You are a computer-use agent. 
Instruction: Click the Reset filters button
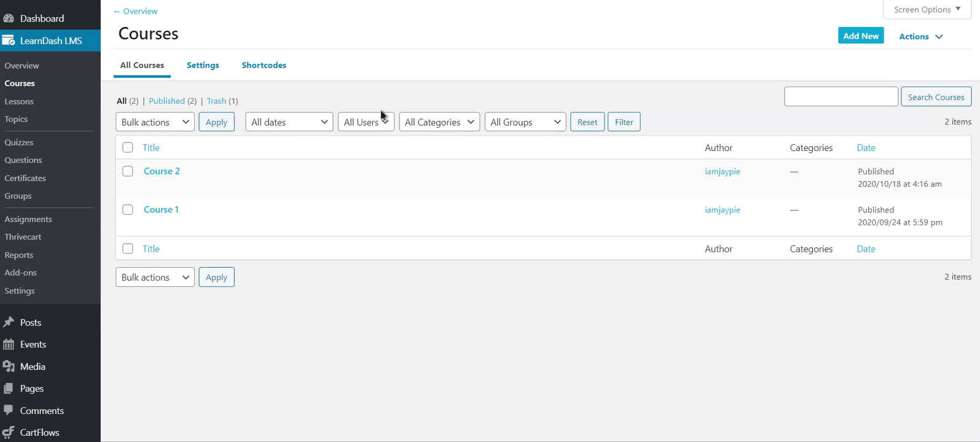coord(587,122)
